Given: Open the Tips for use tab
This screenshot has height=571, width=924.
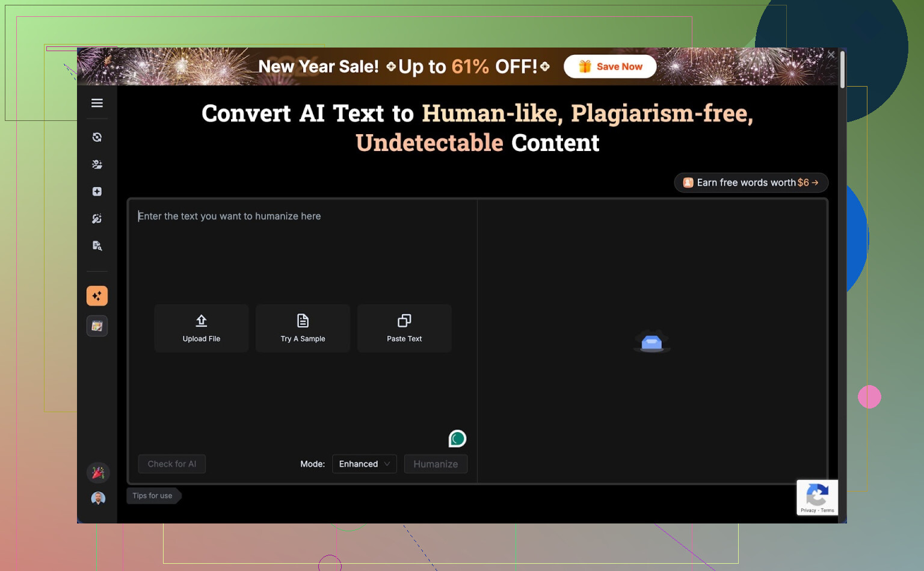Looking at the screenshot, I should [x=153, y=496].
